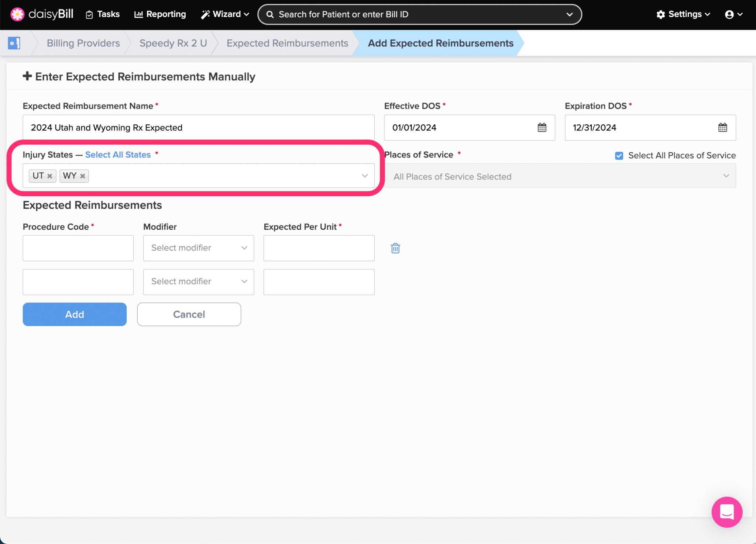This screenshot has height=544, width=756.
Task: Remove the WY state tag
Action: click(x=83, y=176)
